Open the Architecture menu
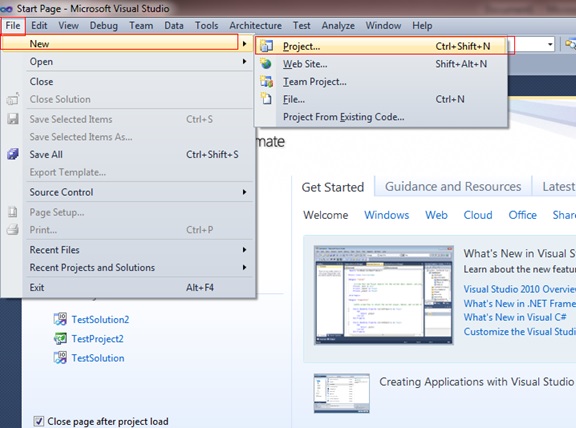The width and height of the screenshot is (576, 428). pyautogui.click(x=255, y=26)
